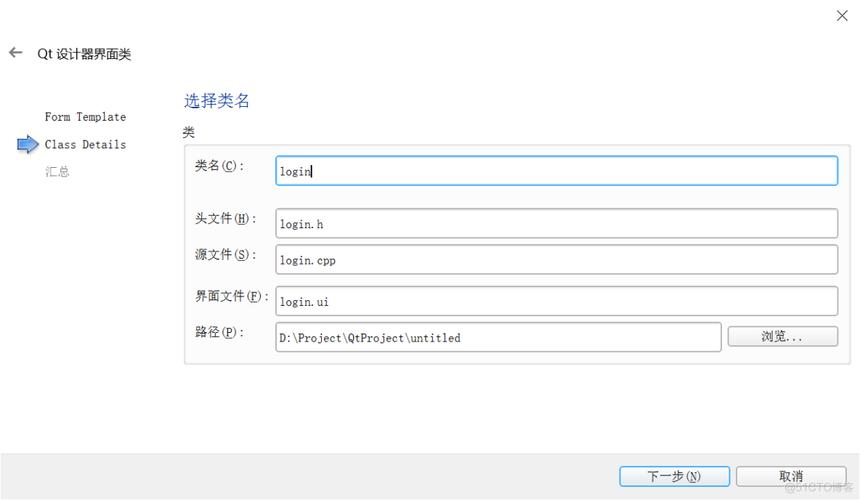Select the Form Template wizard step
Viewport: 860px width, 500px height.
pyautogui.click(x=85, y=117)
